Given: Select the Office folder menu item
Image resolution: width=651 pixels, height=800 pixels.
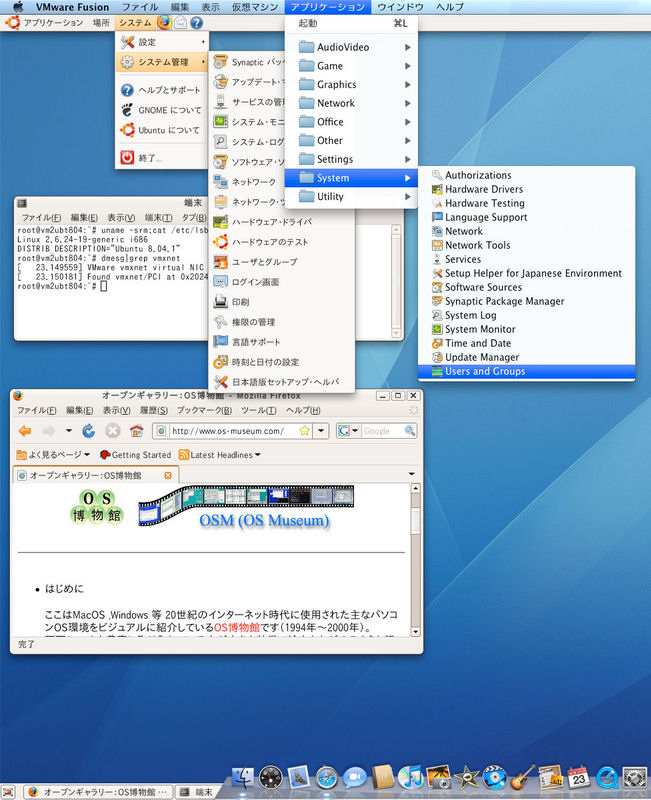Looking at the screenshot, I should (x=351, y=122).
